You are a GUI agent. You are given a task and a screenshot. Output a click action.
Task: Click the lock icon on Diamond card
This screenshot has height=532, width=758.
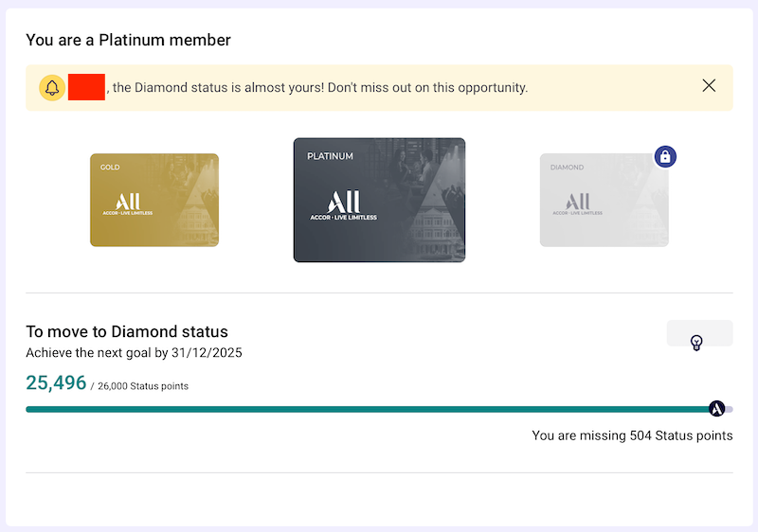coord(665,157)
